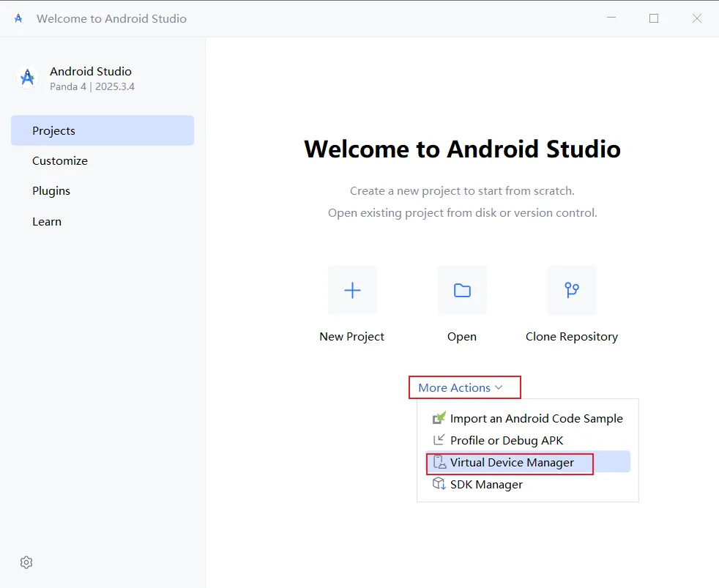Open settings via the gear icon
719x588 pixels.
pyautogui.click(x=26, y=562)
